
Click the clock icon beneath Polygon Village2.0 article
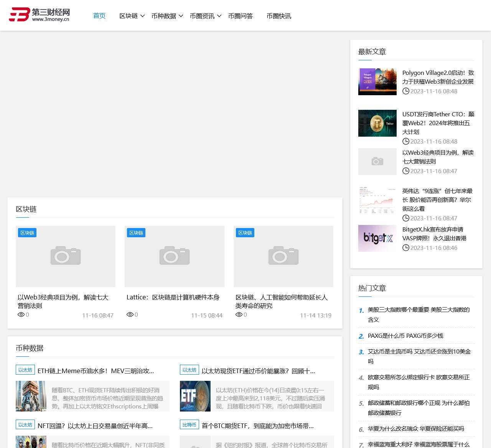(406, 91)
